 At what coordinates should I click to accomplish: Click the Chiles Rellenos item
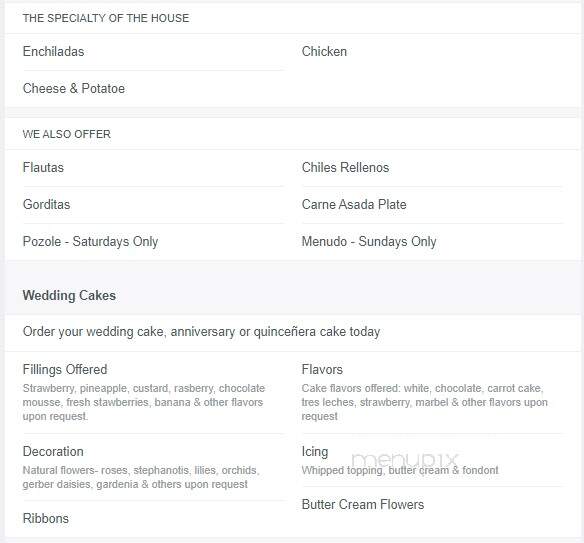coord(345,167)
